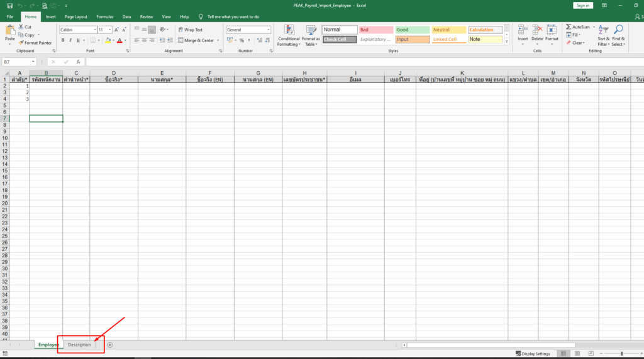Open the File tab
This screenshot has height=359, width=644.
(10, 17)
